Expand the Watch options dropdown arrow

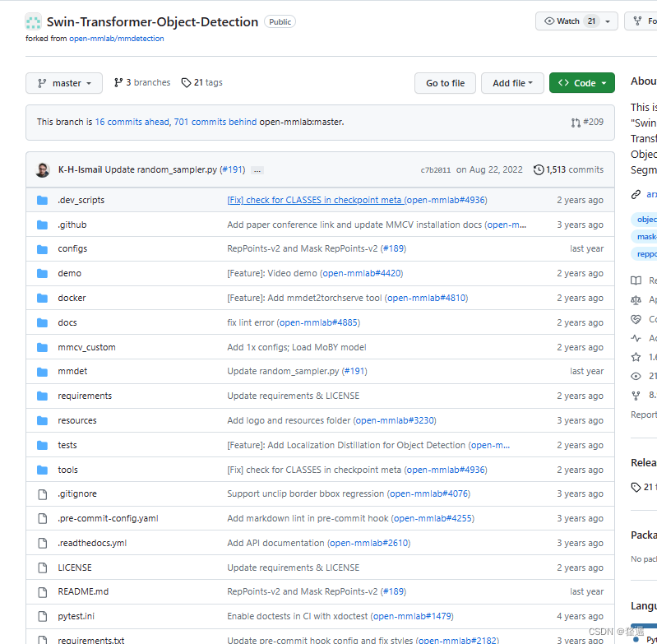tap(607, 21)
